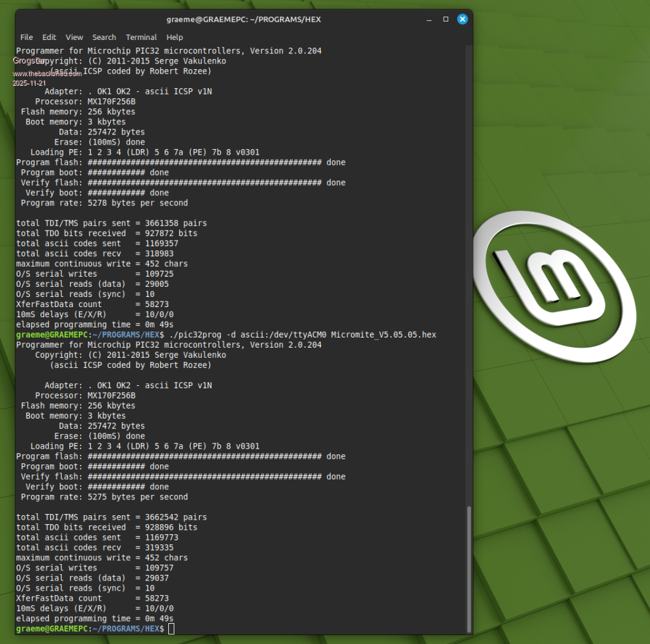This screenshot has height=644, width=650.
Task: Click the final "elapsed programming time" line
Action: (95, 619)
